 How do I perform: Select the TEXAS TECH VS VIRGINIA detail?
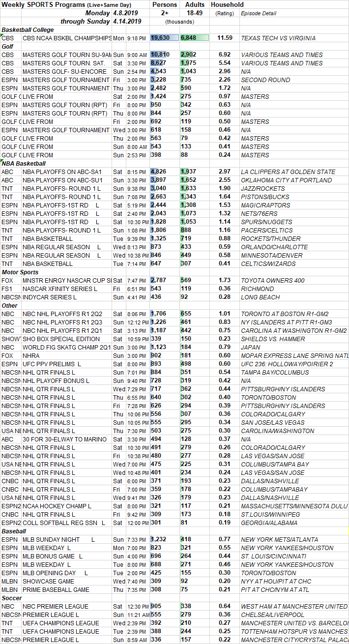pyautogui.click(x=278, y=38)
